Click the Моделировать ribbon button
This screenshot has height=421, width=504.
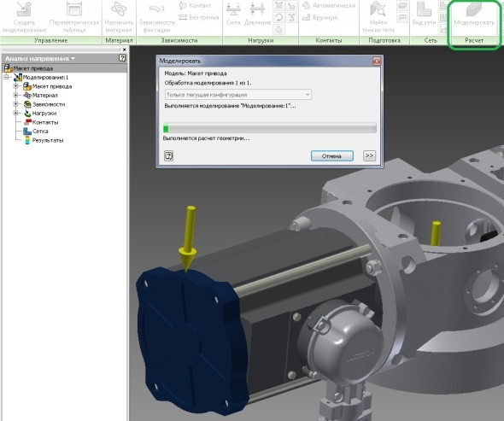pos(474,14)
